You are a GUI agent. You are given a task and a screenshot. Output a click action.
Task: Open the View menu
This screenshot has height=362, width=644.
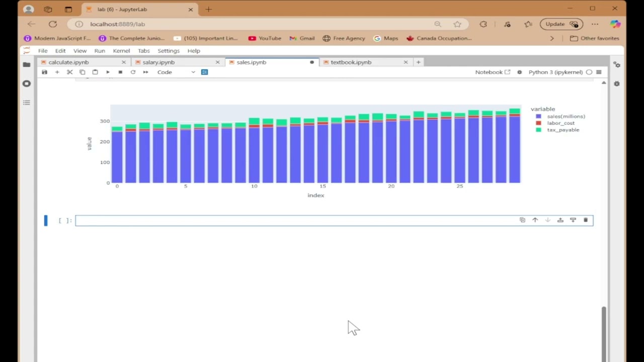[80, 51]
